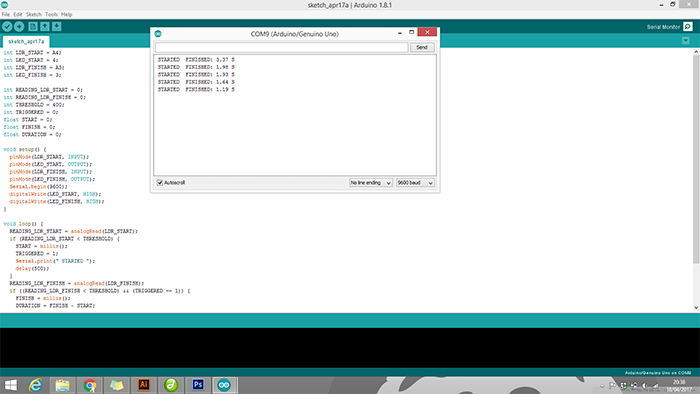Image resolution: width=700 pixels, height=394 pixels.
Task: Open the File menu
Action: [6, 14]
